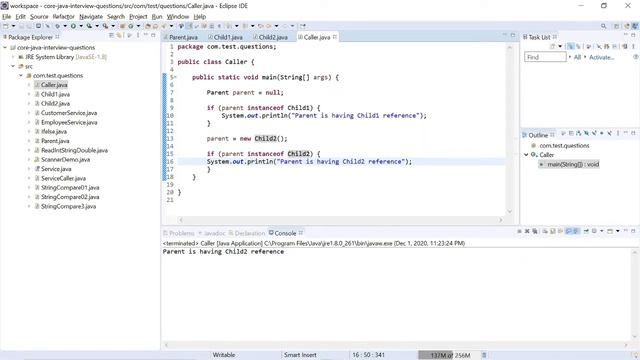Open the Problems tab

coord(179,233)
